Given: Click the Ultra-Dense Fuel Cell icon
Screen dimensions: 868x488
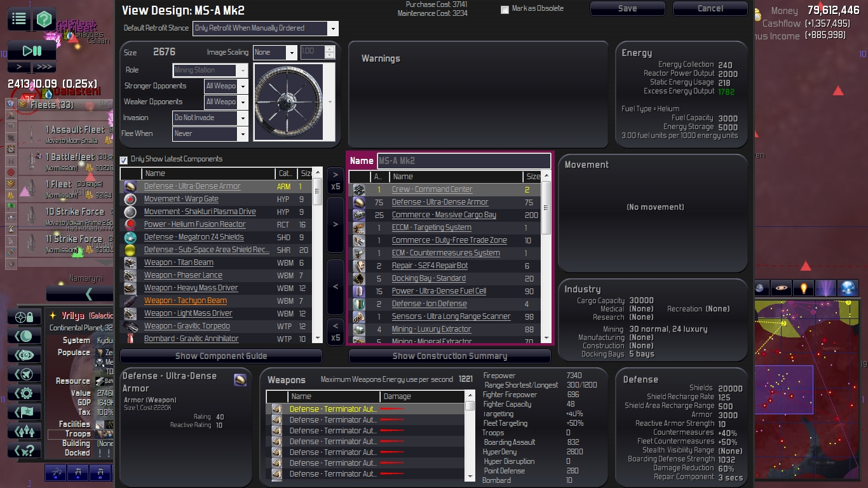Looking at the screenshot, I should click(x=359, y=291).
